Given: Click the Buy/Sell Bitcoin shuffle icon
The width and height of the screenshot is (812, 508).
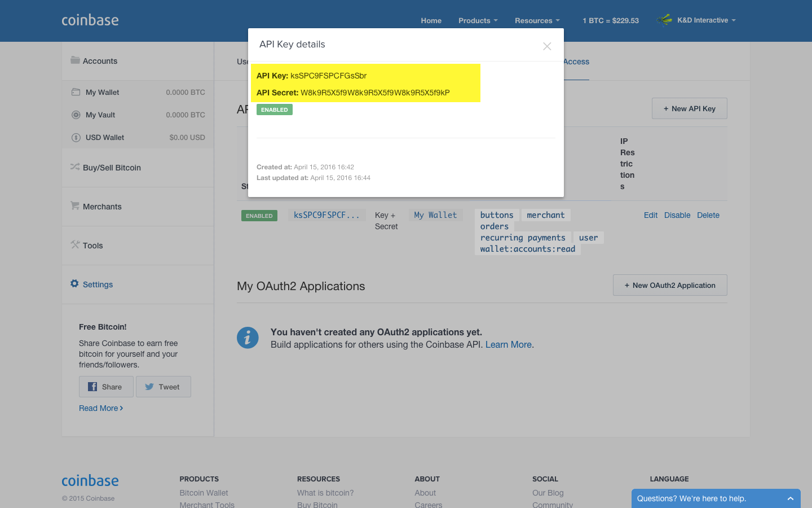Looking at the screenshot, I should point(75,167).
